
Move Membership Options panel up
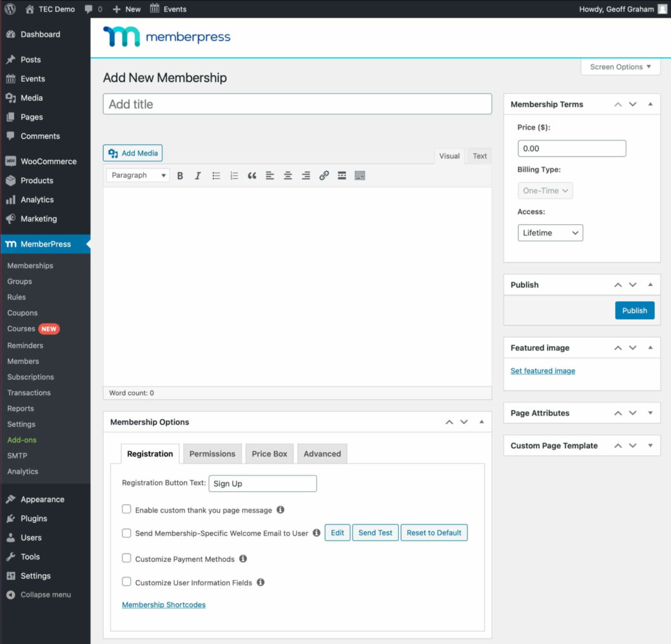pos(449,422)
